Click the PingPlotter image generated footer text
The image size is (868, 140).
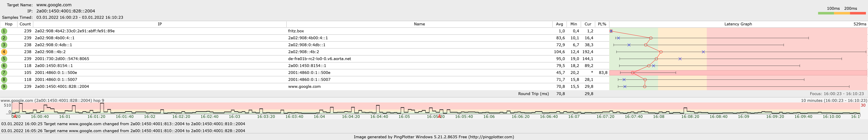pyautogui.click(x=434, y=137)
